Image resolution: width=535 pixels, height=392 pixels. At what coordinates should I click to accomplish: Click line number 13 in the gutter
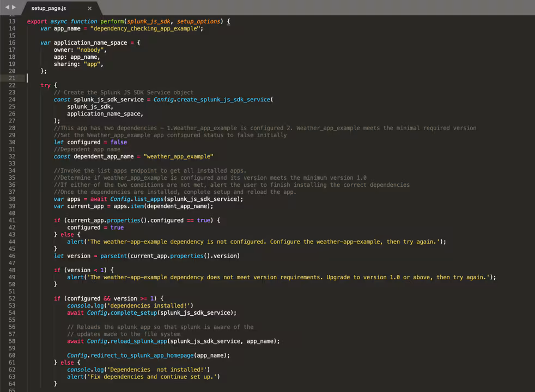click(12, 21)
